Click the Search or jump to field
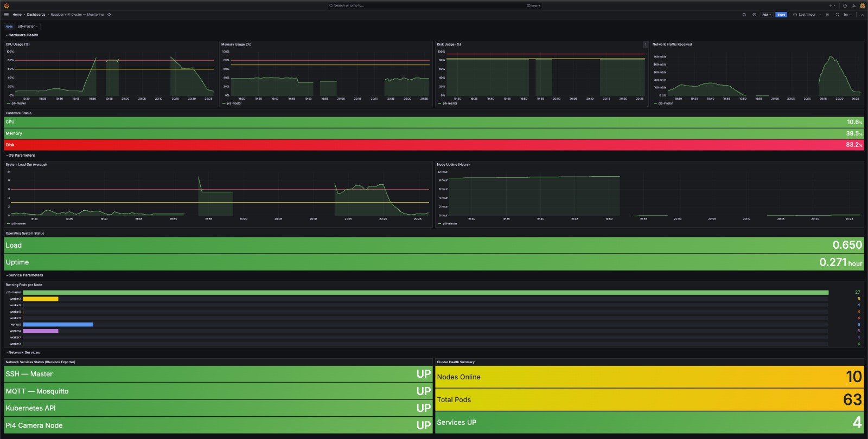 [434, 5]
